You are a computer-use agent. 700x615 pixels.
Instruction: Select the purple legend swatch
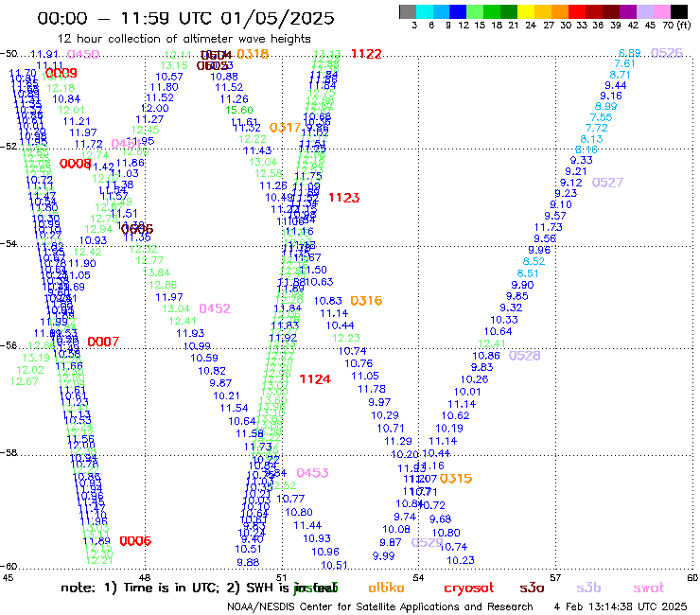628,11
